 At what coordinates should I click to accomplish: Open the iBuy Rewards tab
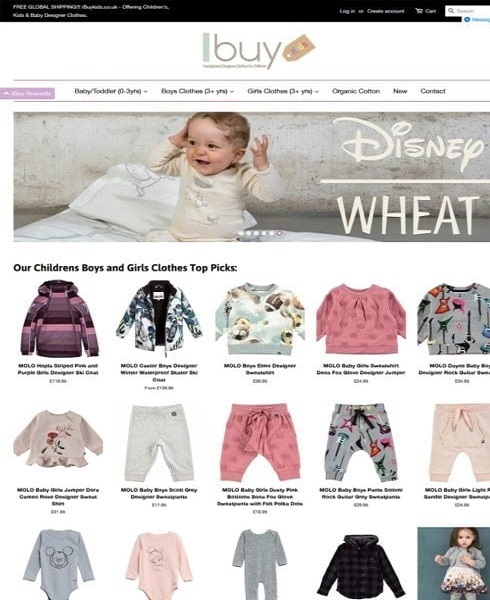coord(27,93)
